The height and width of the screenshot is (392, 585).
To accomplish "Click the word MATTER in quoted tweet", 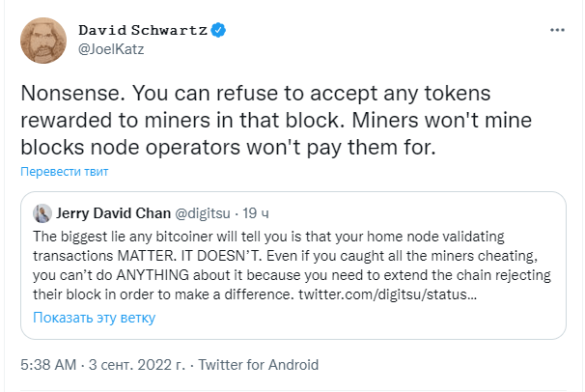I will pyautogui.click(x=146, y=256).
